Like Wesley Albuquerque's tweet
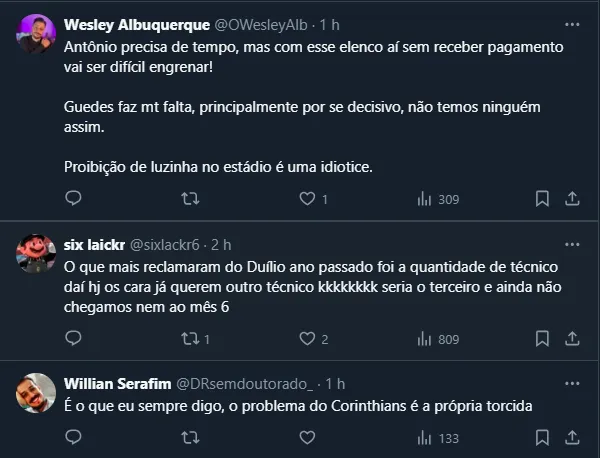600x458 pixels. point(308,199)
